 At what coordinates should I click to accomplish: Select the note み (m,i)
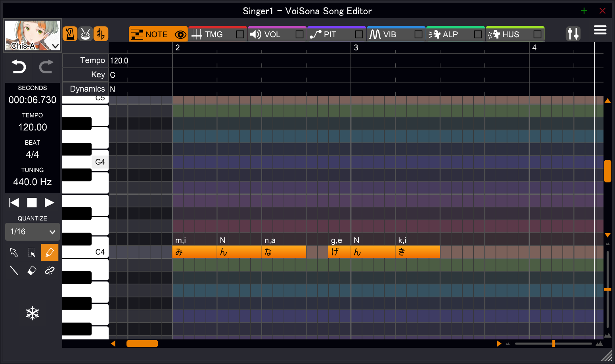pos(194,252)
